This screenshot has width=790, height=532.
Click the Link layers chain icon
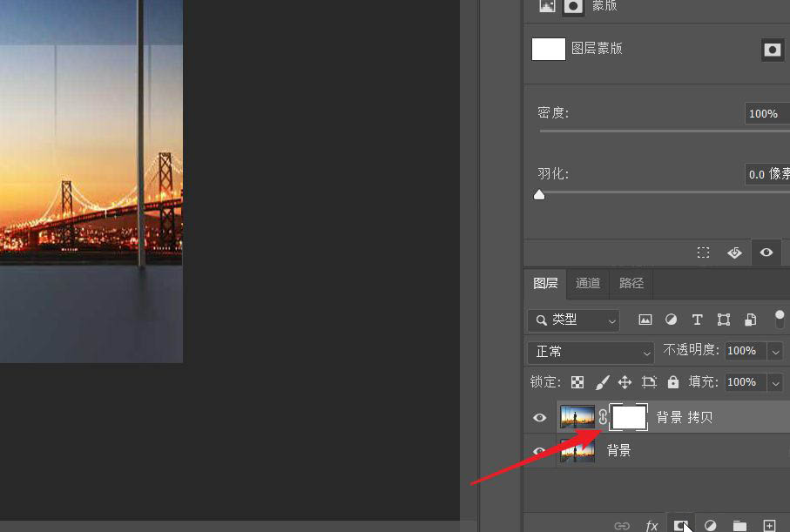pos(622,525)
